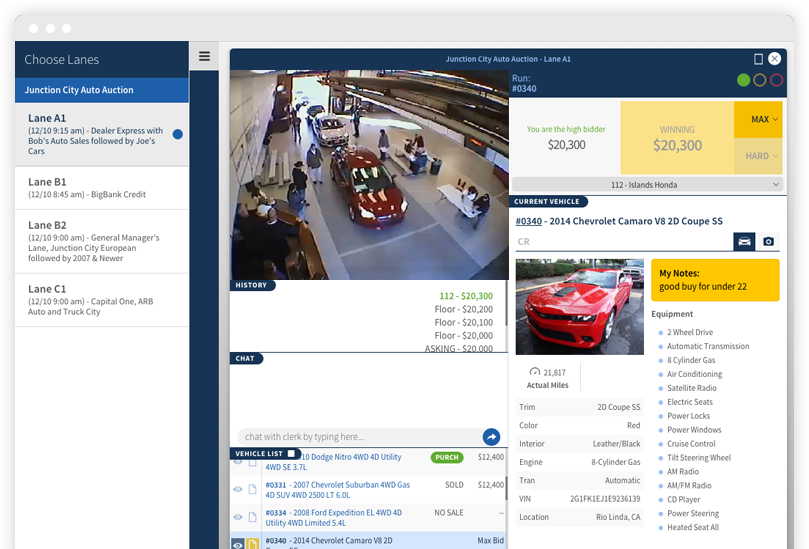Click the VIN value 2G1FK1EJ1E9236139
The height and width of the screenshot is (549, 809).
[x=605, y=498]
